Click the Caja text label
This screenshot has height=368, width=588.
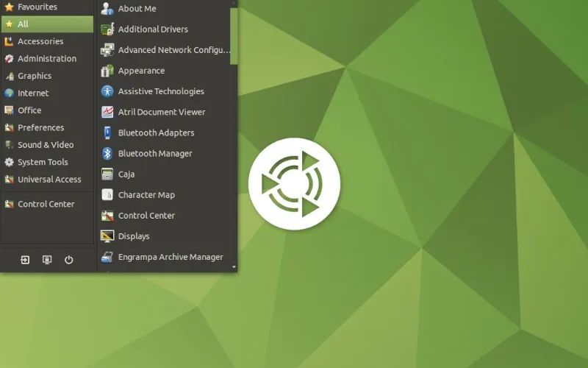click(x=126, y=174)
